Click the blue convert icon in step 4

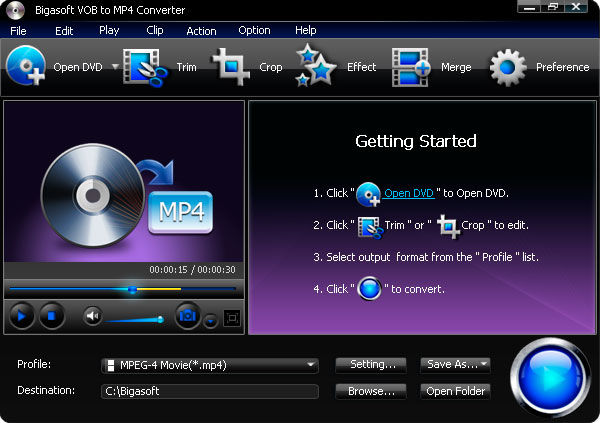click(x=369, y=288)
